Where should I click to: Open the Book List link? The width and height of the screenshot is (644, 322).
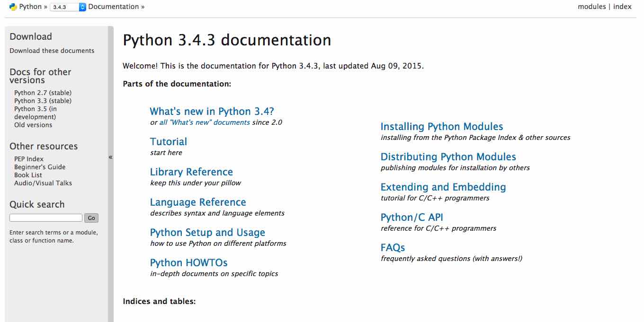[x=28, y=175]
